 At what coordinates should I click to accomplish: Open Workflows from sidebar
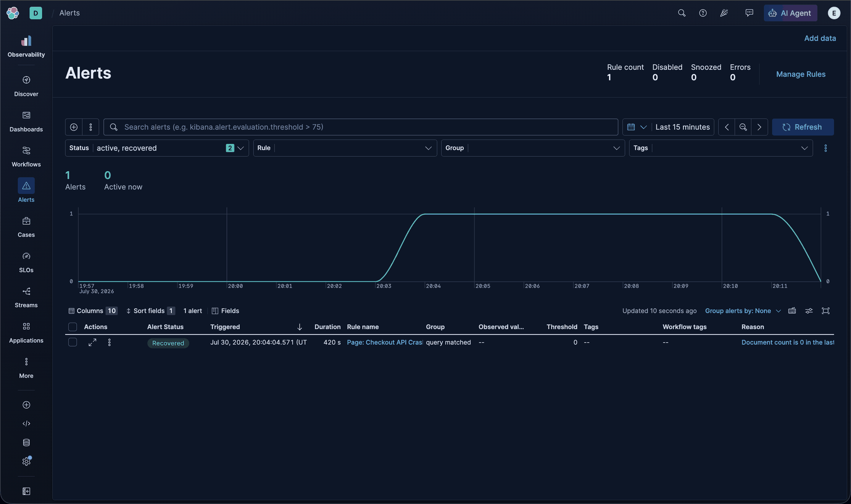pyautogui.click(x=26, y=156)
